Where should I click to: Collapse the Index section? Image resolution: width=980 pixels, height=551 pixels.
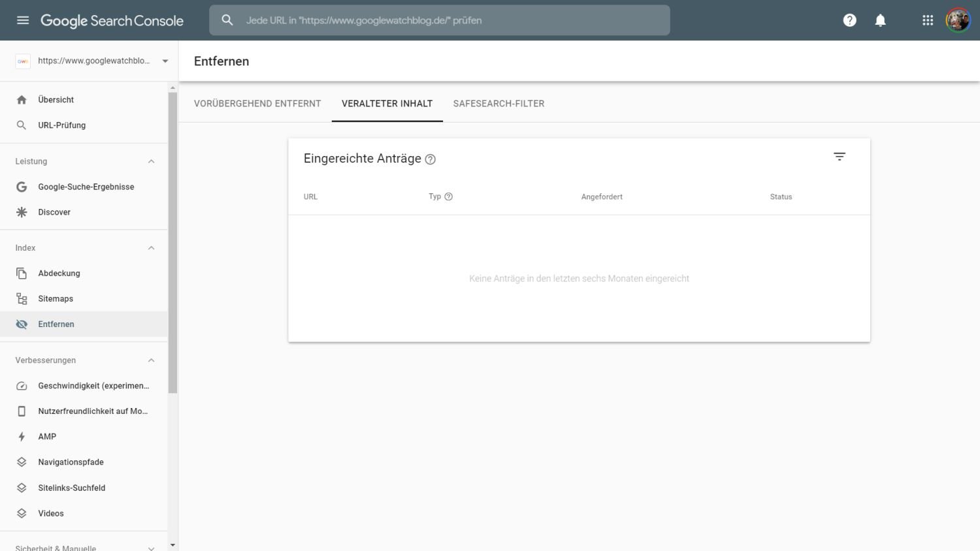pyautogui.click(x=151, y=248)
